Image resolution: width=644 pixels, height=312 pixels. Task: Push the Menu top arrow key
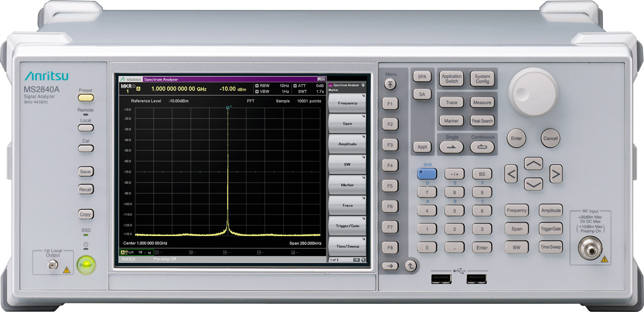390,84
